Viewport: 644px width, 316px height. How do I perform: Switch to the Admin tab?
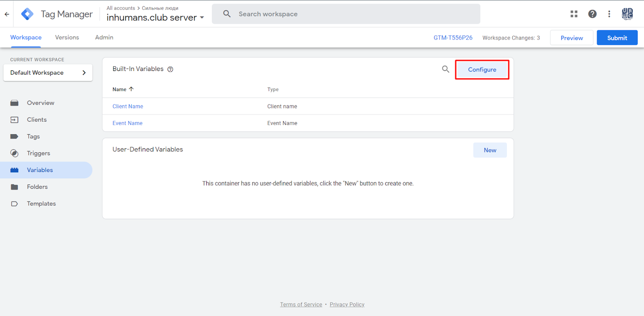pyautogui.click(x=104, y=37)
